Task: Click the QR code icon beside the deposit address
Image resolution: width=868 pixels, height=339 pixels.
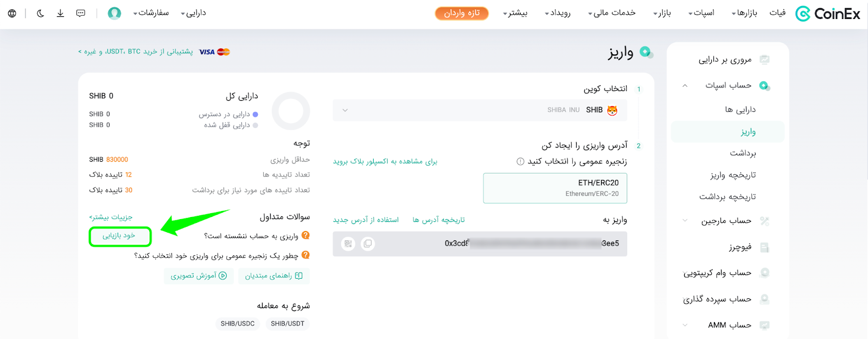Action: 348,244
